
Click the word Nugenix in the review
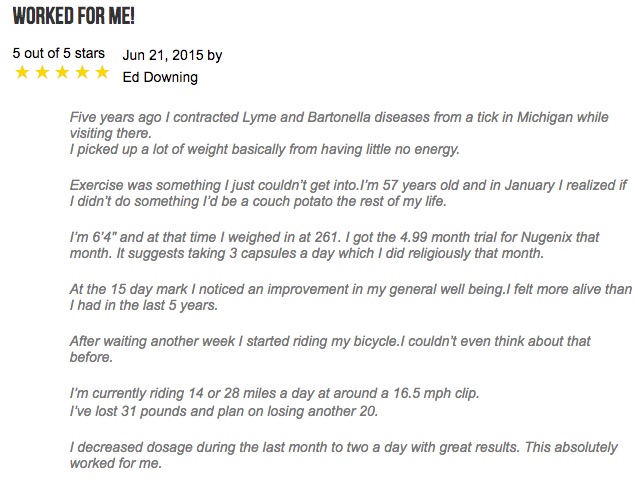click(546, 237)
